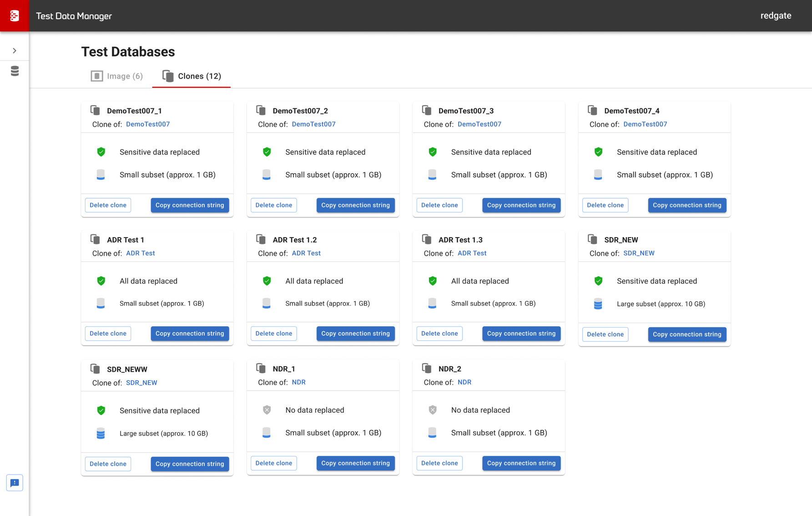The width and height of the screenshot is (812, 516).
Task: Expand the left sidebar navigation
Action: [15, 51]
